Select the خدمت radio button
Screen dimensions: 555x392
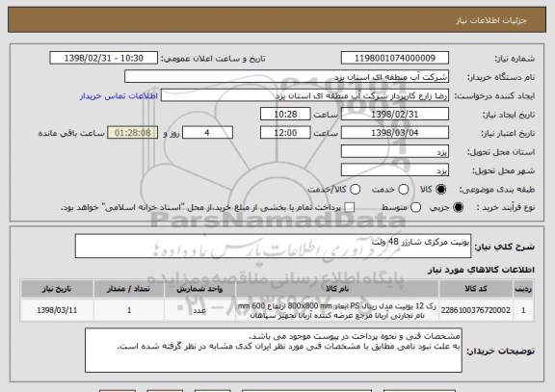(403, 190)
